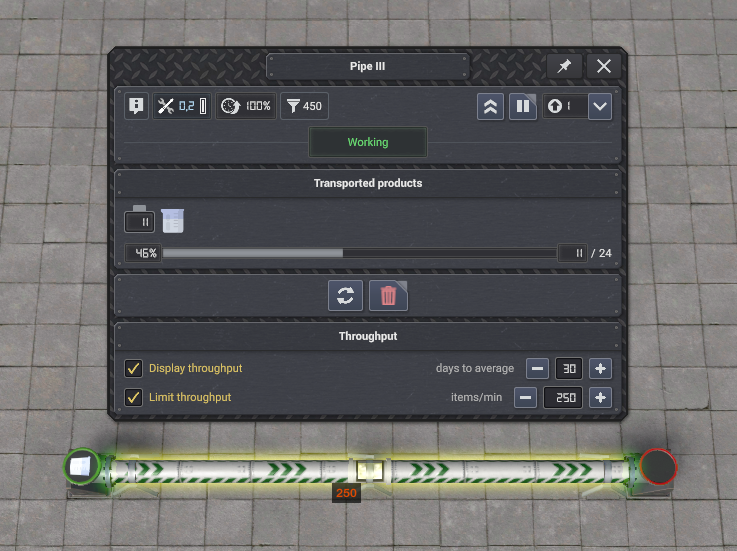Select the transported quantity container icon
The width and height of the screenshot is (737, 551).
140,219
